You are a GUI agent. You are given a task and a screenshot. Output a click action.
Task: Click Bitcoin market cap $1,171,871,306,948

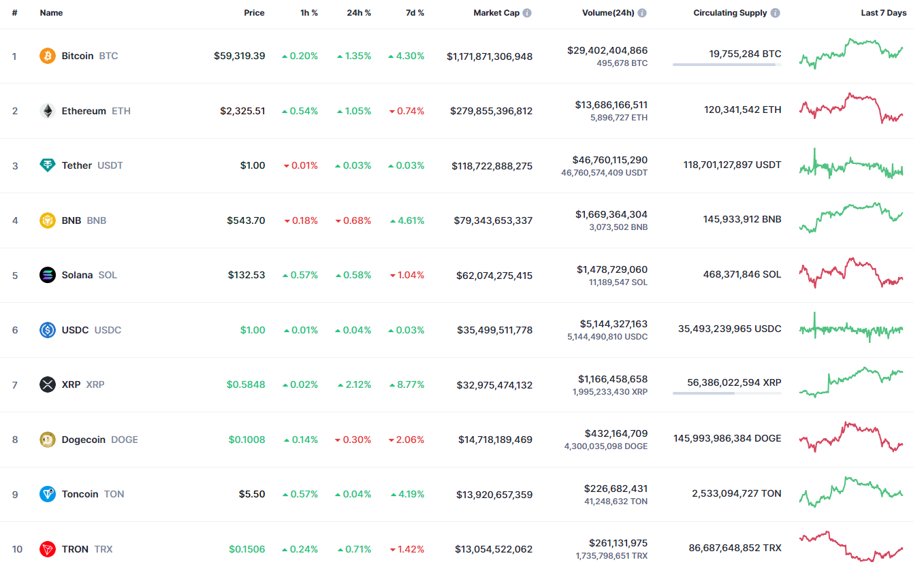[490, 56]
